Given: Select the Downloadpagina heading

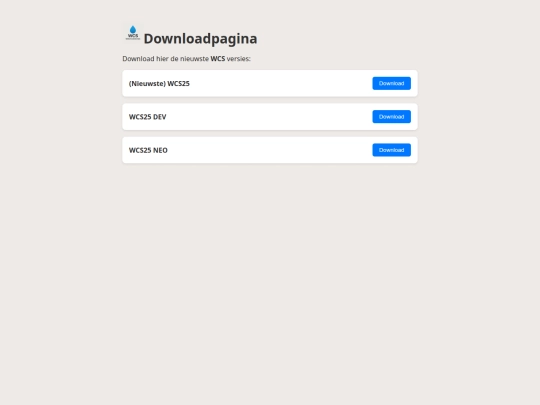Looking at the screenshot, I should 200,39.
